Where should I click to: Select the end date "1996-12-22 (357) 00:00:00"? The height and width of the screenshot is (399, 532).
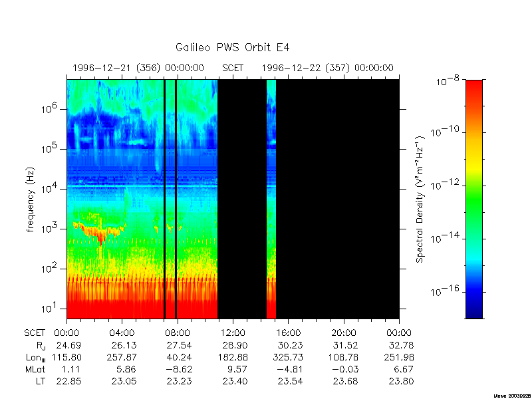click(x=327, y=68)
